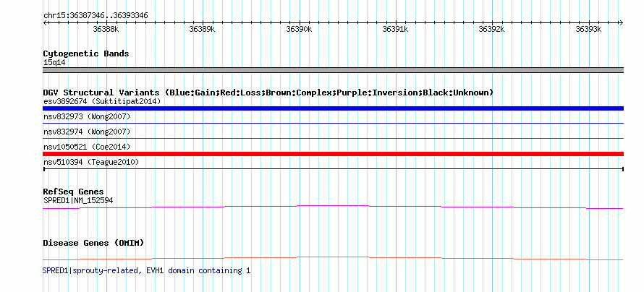This screenshot has width=644, height=292.
Task: Select the thick red nsv1050521 loss bar
Action: point(333,154)
